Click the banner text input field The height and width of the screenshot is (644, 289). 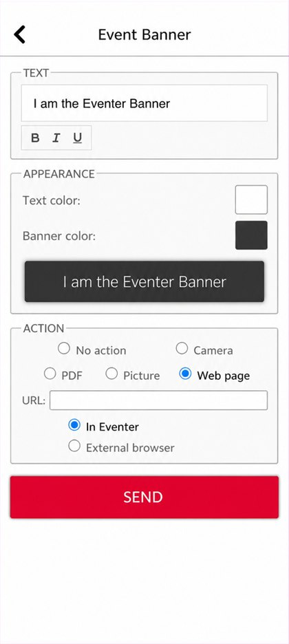pyautogui.click(x=144, y=103)
